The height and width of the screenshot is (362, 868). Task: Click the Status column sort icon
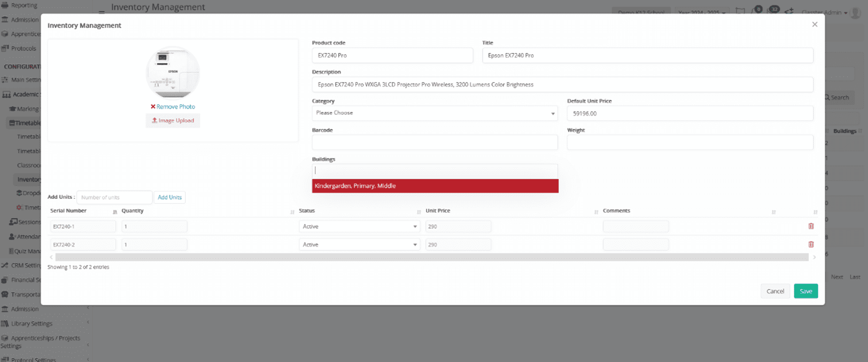[x=419, y=212]
